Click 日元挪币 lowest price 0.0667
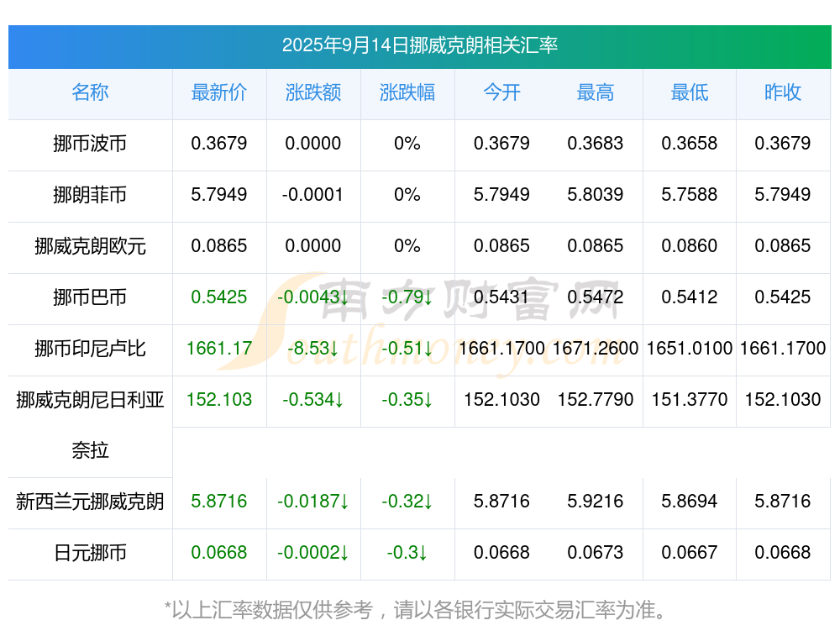The height and width of the screenshot is (636, 840). click(x=690, y=553)
